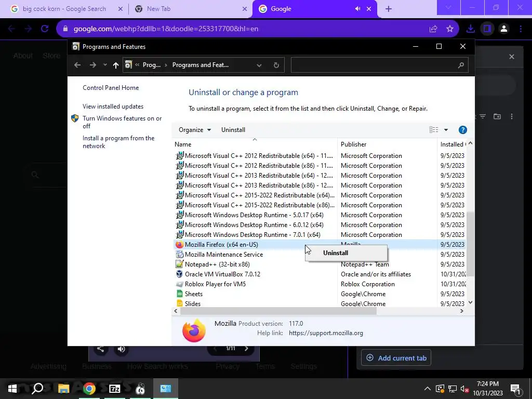Select Microsoft Windows Desktop Runtime 7.0.1 row
Image resolution: width=532 pixels, height=399 pixels.
coord(320,235)
